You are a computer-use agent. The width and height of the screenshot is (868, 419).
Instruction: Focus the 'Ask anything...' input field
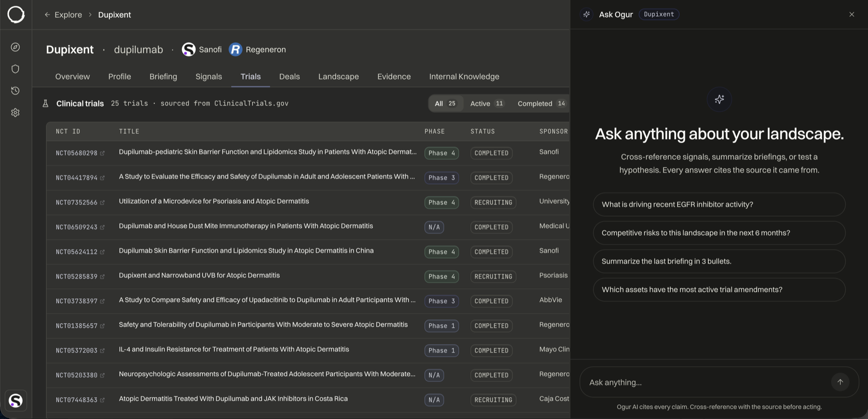[707, 382]
